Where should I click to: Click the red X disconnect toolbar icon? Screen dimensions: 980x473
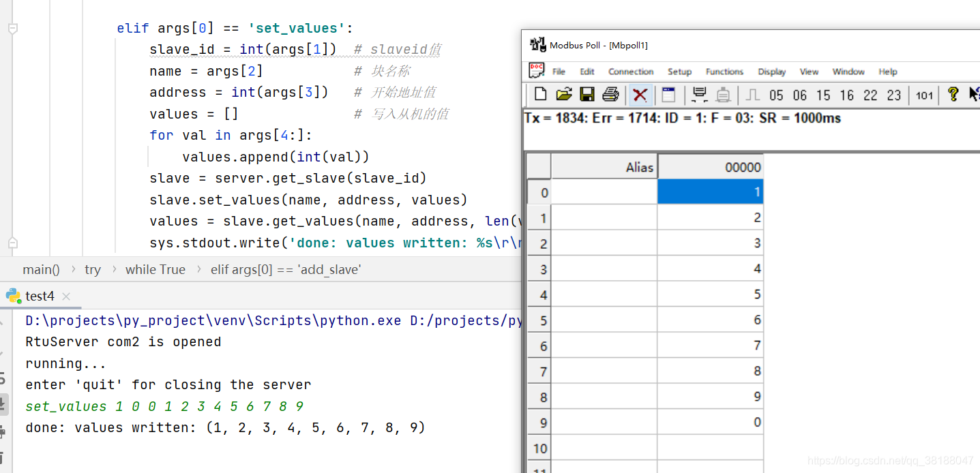click(640, 95)
